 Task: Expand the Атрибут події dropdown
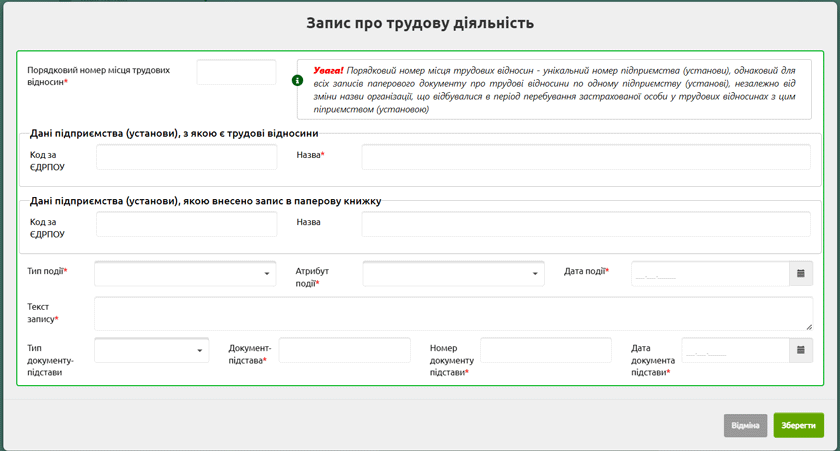coord(453,273)
